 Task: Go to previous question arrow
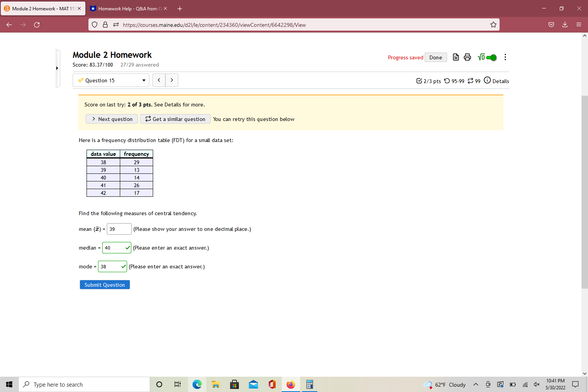pos(159,80)
